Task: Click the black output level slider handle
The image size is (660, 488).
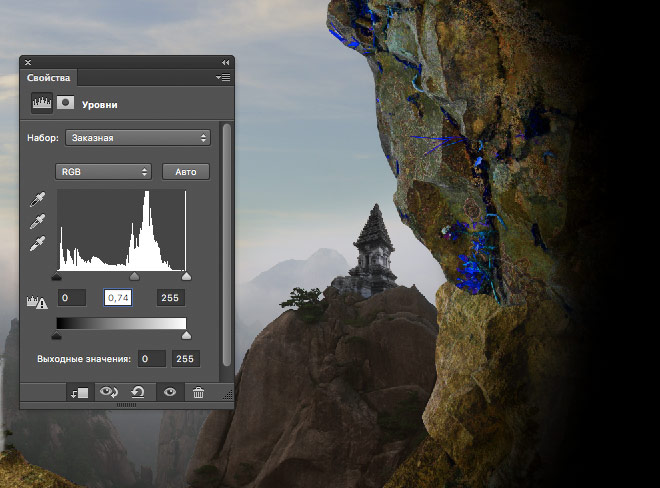Action: click(x=56, y=336)
